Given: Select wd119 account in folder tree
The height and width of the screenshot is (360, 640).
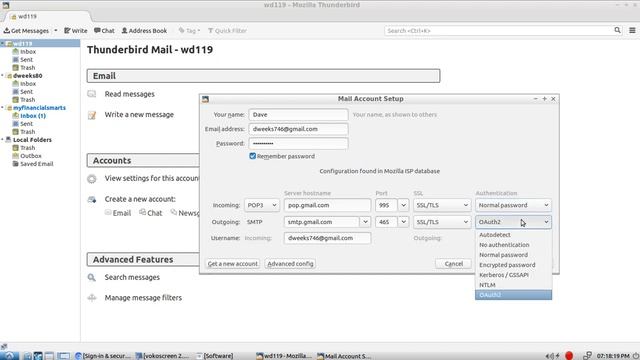Looking at the screenshot, I should click(x=40, y=43).
